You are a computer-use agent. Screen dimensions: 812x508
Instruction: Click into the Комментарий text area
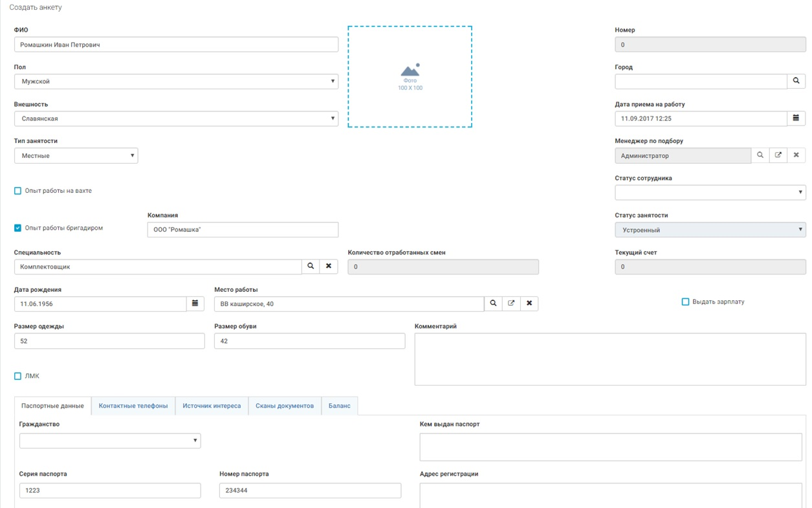(609, 359)
